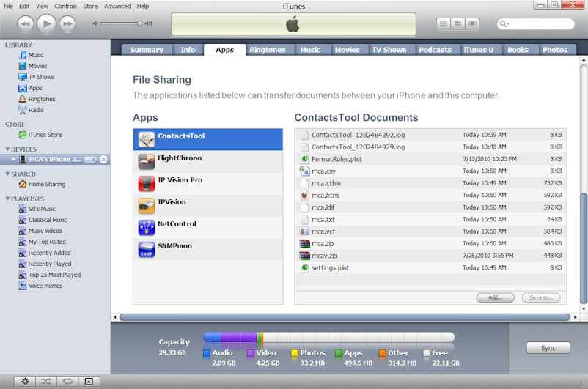Image resolution: width=588 pixels, height=389 pixels.
Task: Open the Classical Music playlist
Action: [x=48, y=220]
